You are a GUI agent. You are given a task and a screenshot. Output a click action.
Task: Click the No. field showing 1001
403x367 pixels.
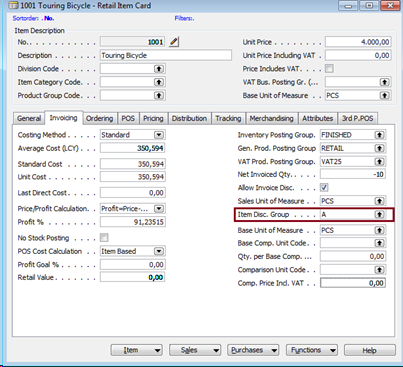pyautogui.click(x=133, y=42)
